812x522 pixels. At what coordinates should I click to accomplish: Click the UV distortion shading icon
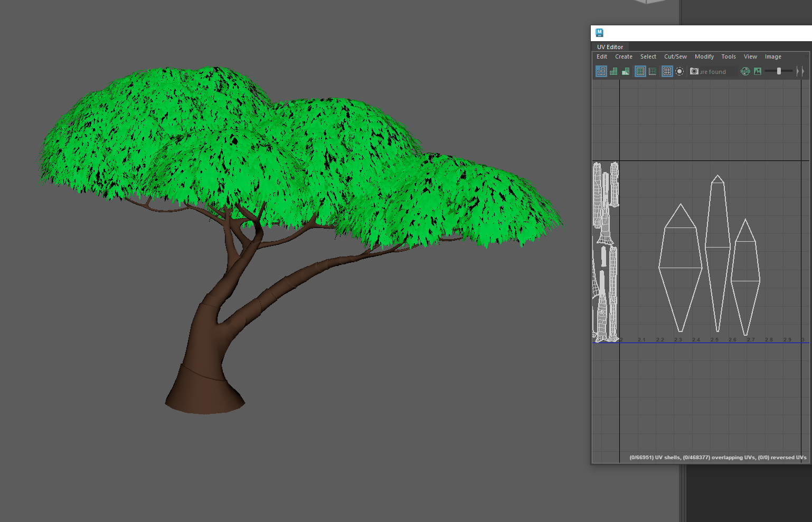click(626, 71)
